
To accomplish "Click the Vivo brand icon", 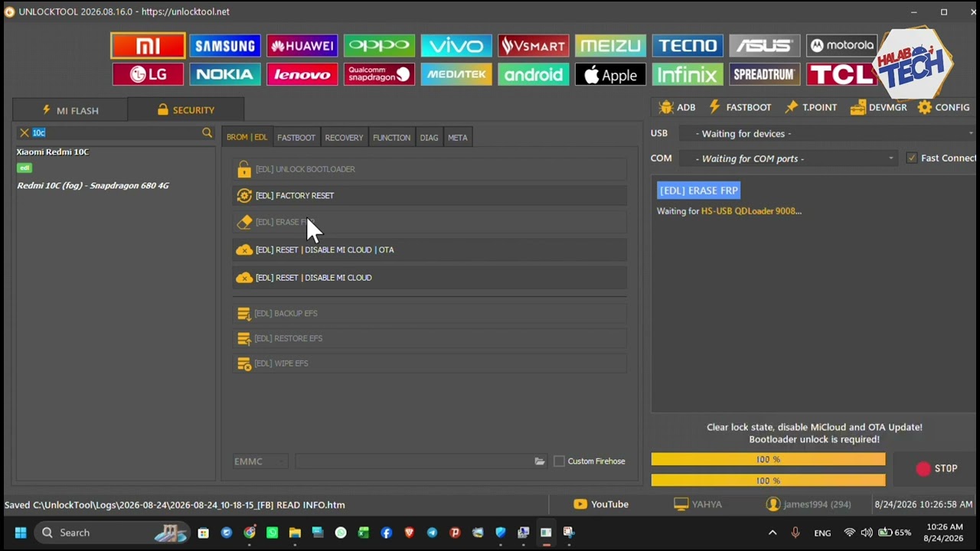I will tap(456, 46).
